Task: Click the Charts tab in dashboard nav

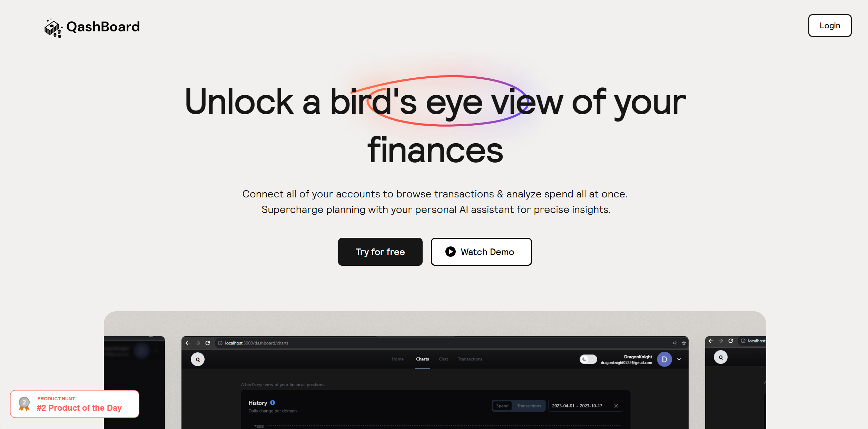Action: 422,359
